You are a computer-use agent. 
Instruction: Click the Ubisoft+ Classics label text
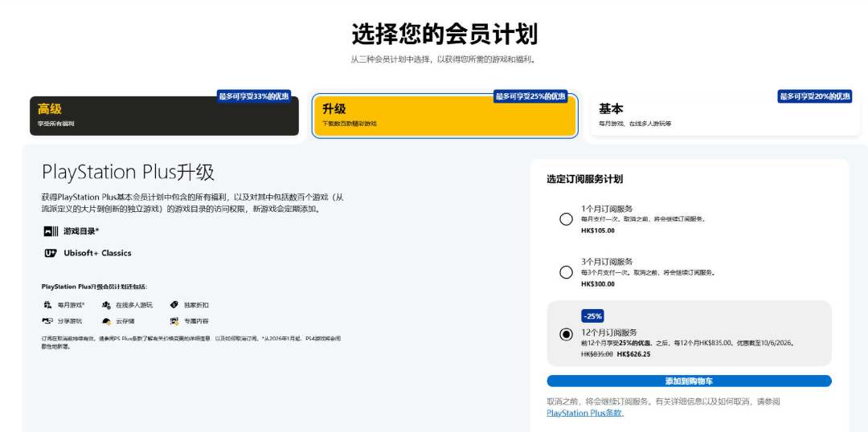[97, 253]
